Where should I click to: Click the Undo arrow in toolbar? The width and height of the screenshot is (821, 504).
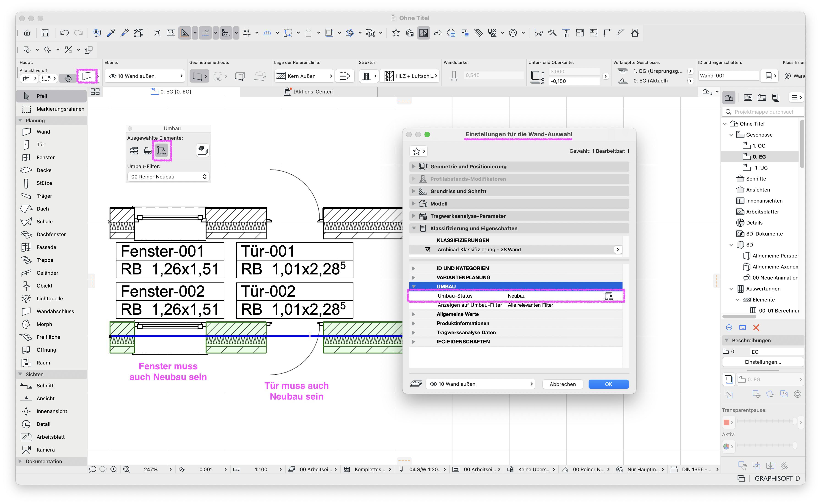[x=64, y=33]
